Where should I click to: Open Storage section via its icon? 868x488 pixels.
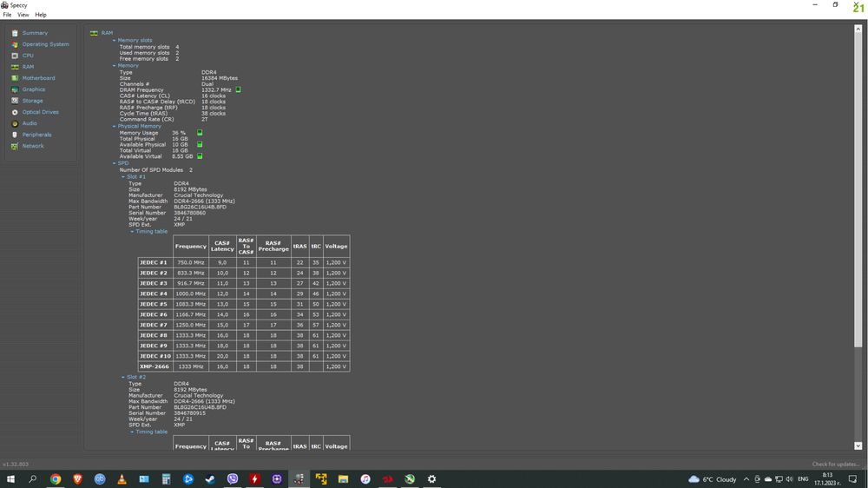tap(15, 101)
